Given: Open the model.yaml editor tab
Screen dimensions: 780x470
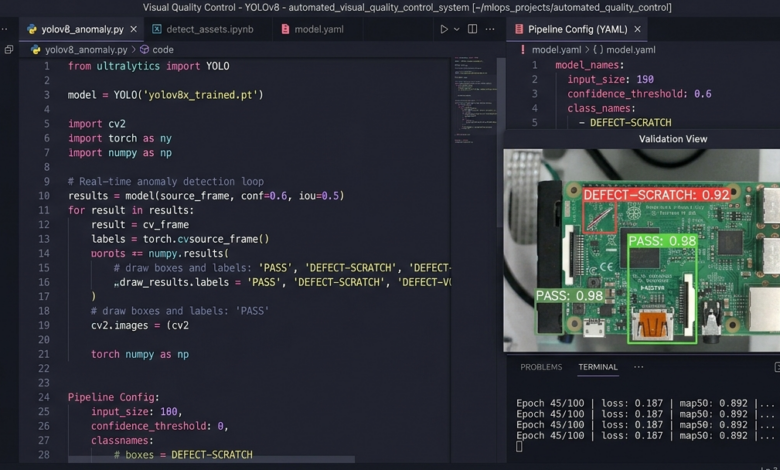Looking at the screenshot, I should [x=318, y=29].
